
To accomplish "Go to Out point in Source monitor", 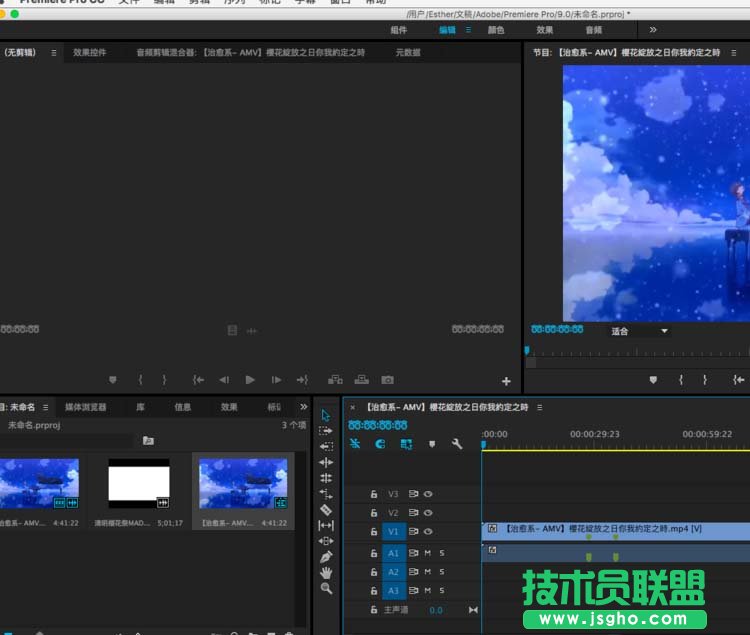I will [302, 380].
